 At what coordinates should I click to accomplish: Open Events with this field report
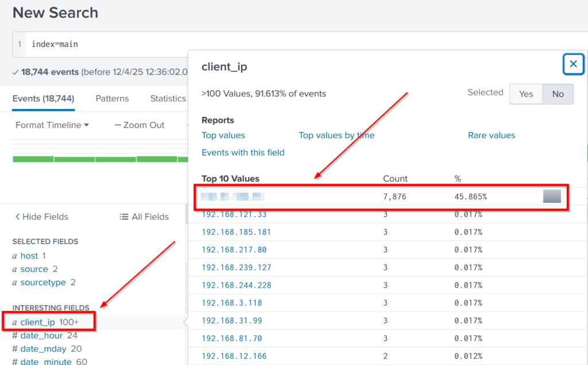point(243,153)
